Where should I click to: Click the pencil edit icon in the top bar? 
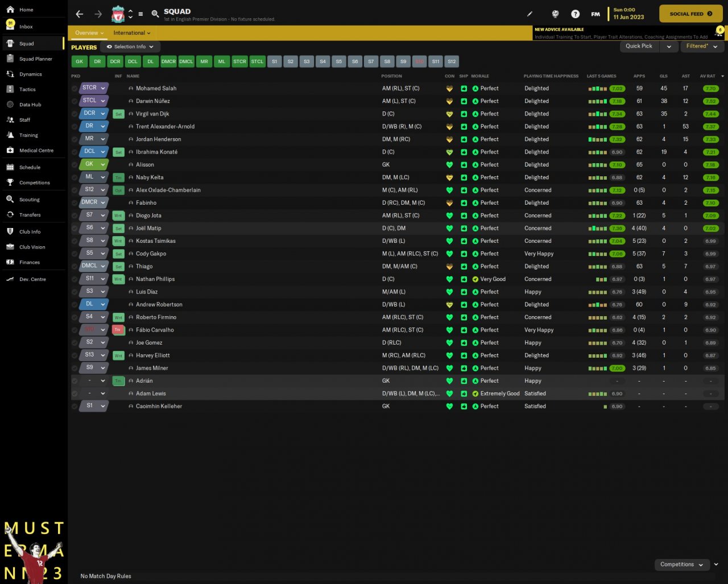[x=530, y=14]
